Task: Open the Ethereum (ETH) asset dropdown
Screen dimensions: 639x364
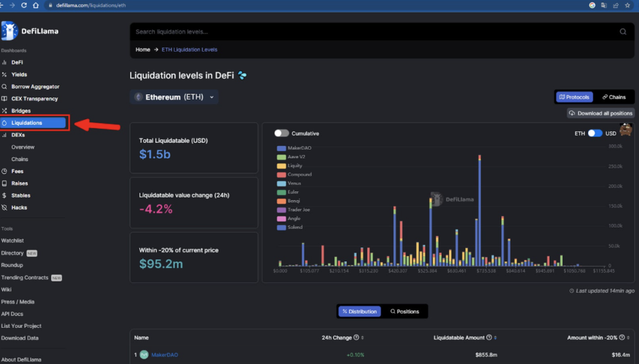Action: pos(174,97)
